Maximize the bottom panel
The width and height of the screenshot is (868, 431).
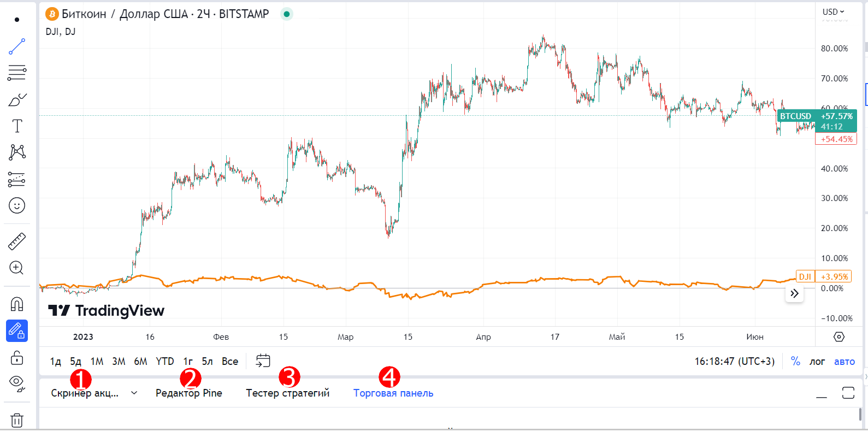pyautogui.click(x=848, y=393)
